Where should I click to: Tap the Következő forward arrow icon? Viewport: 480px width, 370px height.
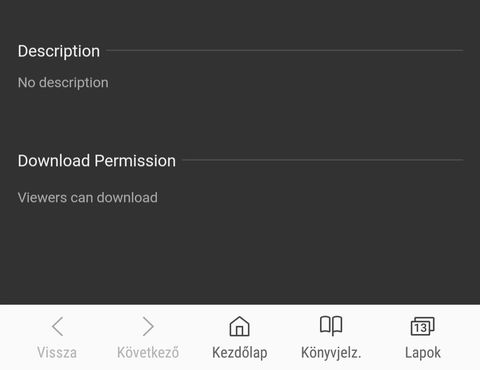(148, 326)
